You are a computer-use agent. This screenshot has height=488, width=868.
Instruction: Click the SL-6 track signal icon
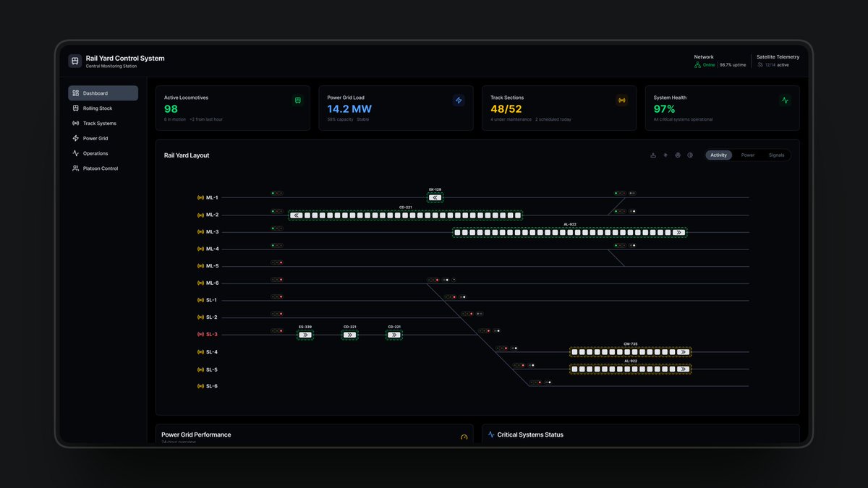[x=201, y=386]
